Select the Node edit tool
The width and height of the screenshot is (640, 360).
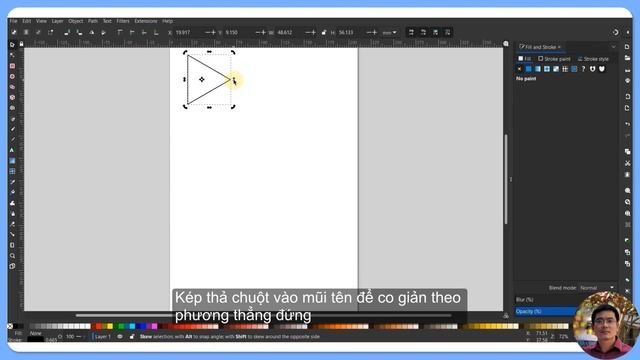point(12,55)
